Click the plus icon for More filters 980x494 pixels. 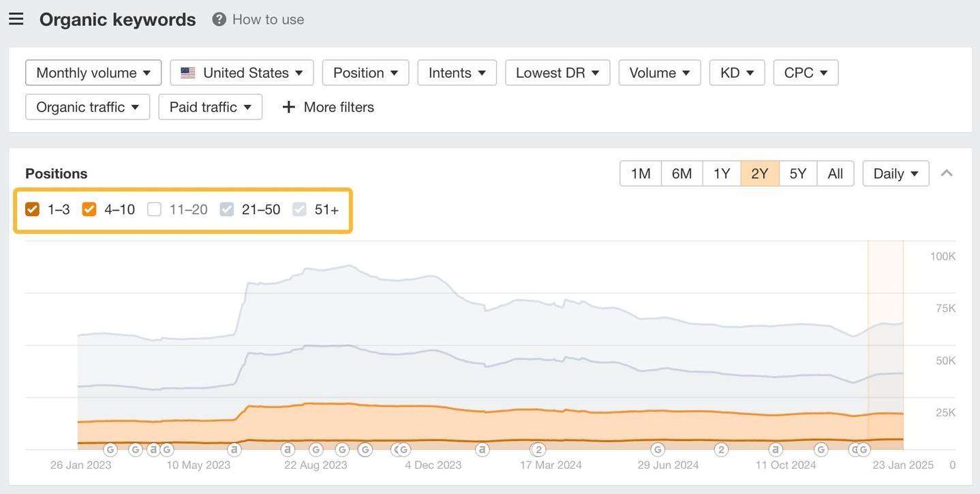coord(289,107)
